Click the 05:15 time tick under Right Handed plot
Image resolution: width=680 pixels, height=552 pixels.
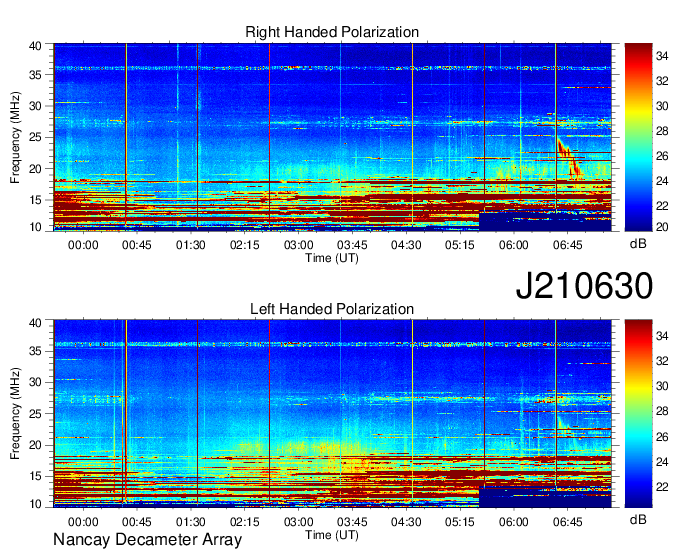460,245
